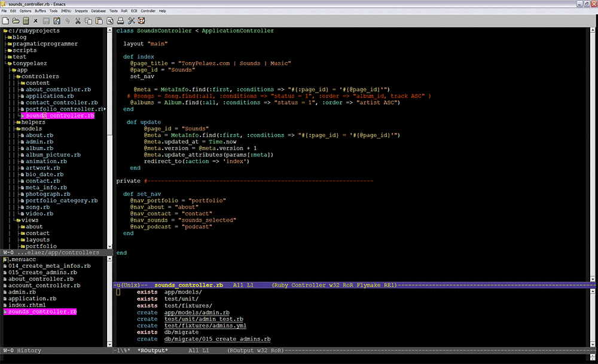Close the buffer with the X icon
The image size is (598, 364).
pyautogui.click(x=35, y=21)
